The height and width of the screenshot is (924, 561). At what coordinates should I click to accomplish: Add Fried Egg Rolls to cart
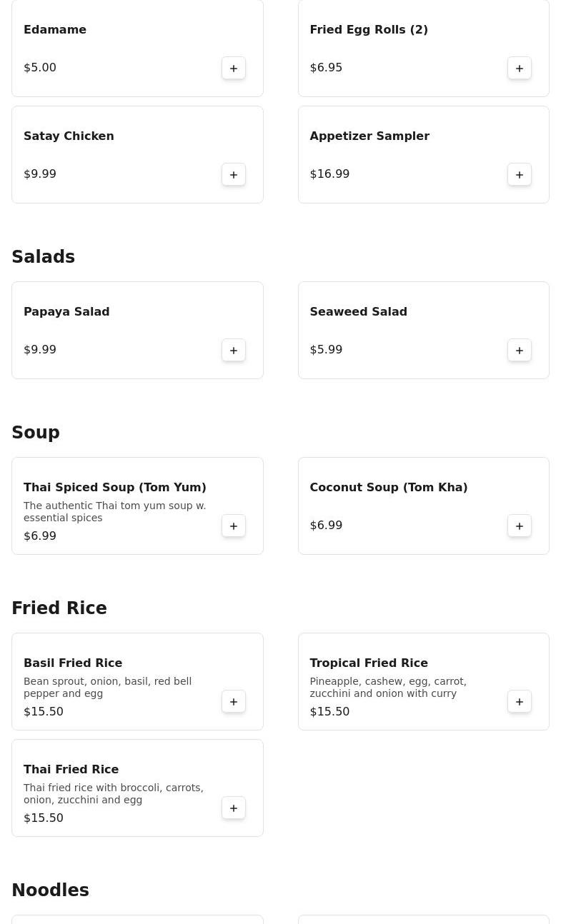pos(520,68)
